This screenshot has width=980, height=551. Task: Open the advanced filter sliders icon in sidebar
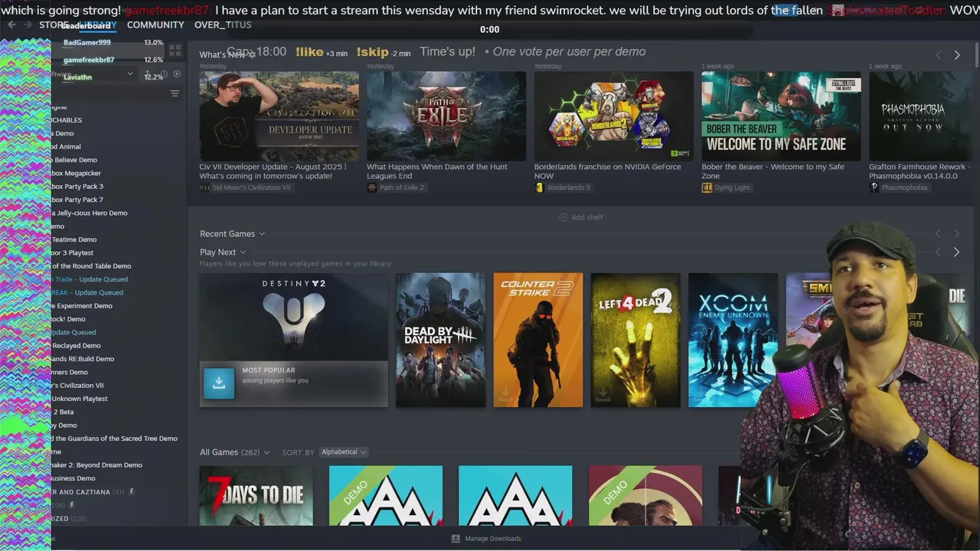(x=175, y=93)
